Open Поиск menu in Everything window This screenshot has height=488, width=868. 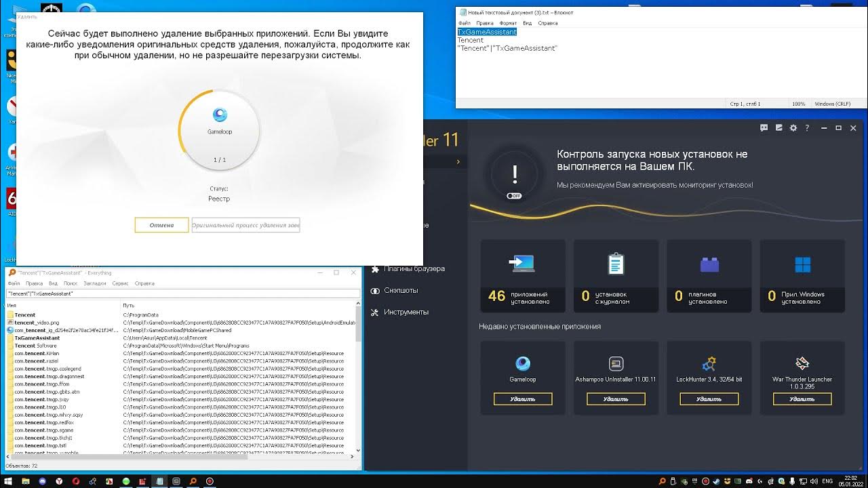coord(70,283)
